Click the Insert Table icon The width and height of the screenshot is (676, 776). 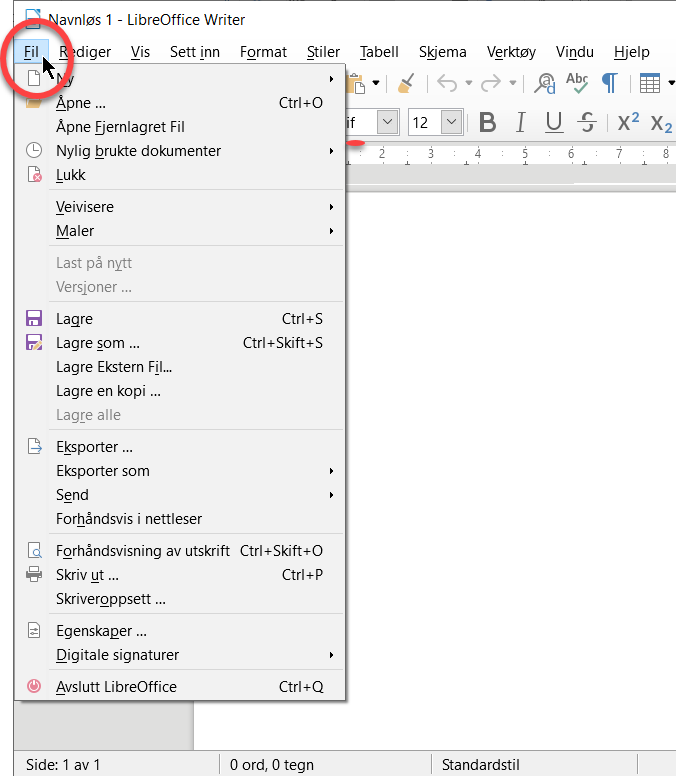[x=650, y=83]
